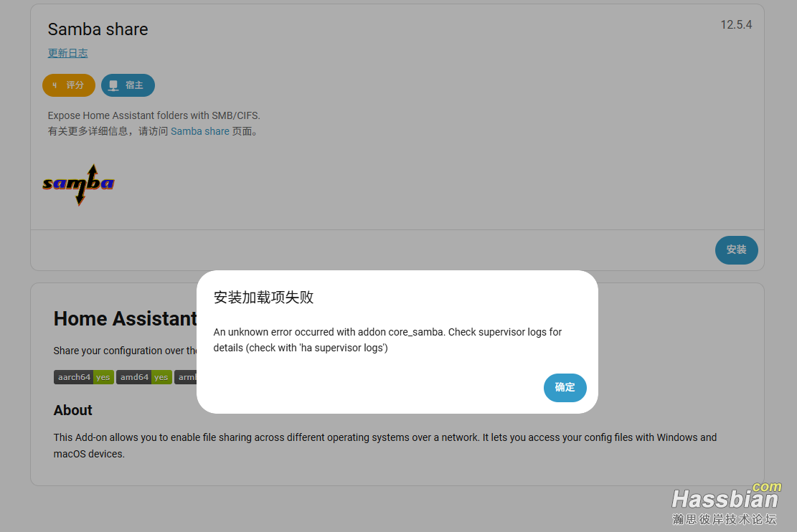The width and height of the screenshot is (797, 532).
Task: Click the samba logo image
Action: click(x=77, y=185)
